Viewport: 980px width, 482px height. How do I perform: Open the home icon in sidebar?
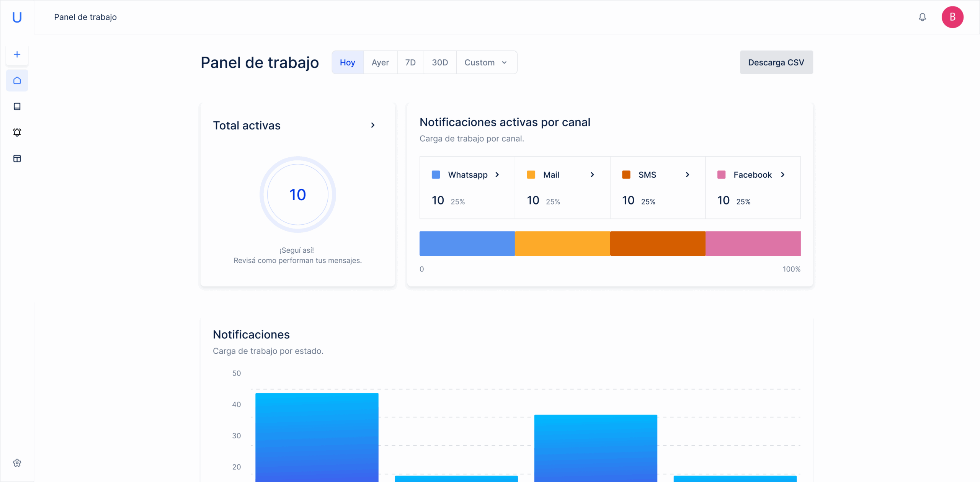click(17, 80)
